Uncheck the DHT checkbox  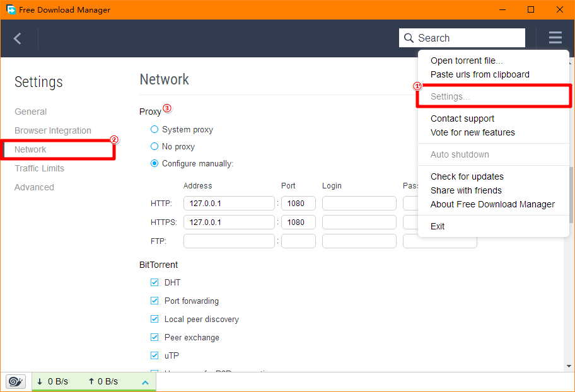[x=154, y=282]
